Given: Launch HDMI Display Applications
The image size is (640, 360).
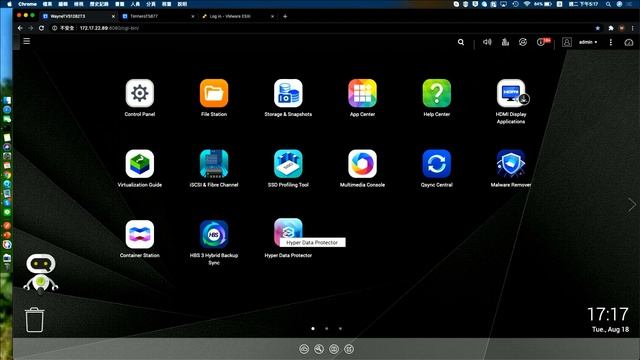Looking at the screenshot, I should 511,93.
